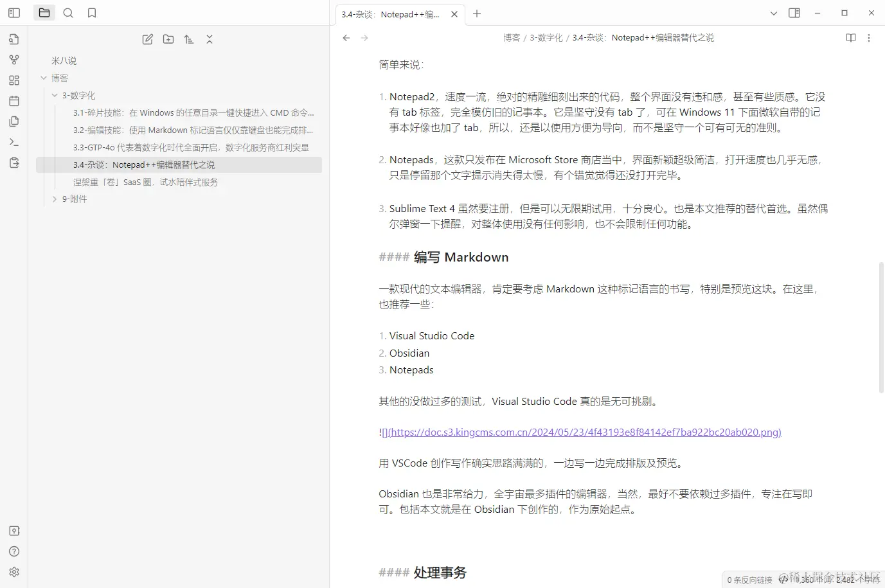Open Obsidian settings gear
Screen dimensions: 885x588
[x=14, y=572]
